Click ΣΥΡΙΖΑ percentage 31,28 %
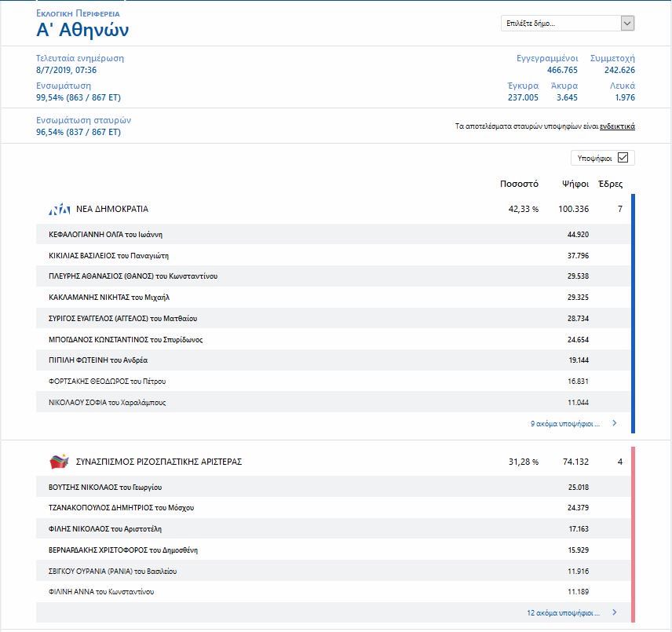 [524, 462]
